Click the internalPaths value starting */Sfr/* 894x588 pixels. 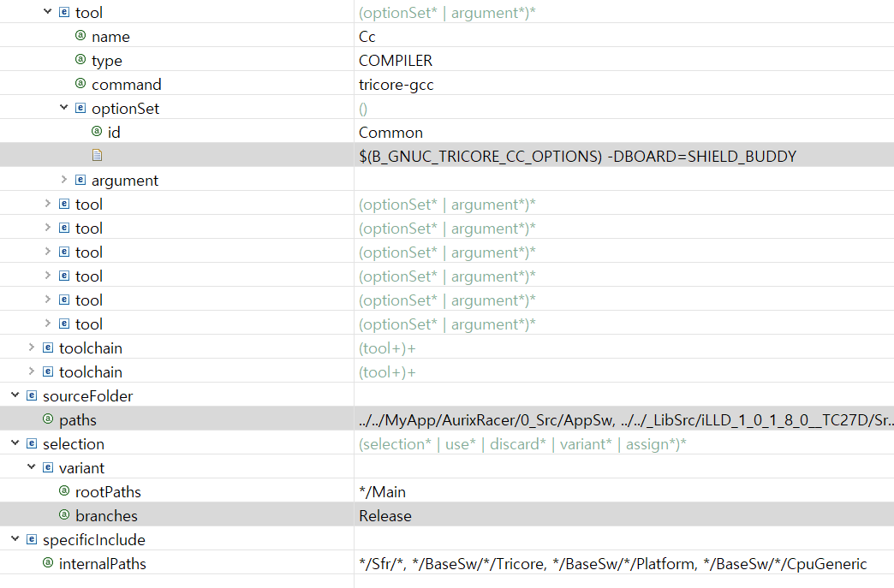613,564
